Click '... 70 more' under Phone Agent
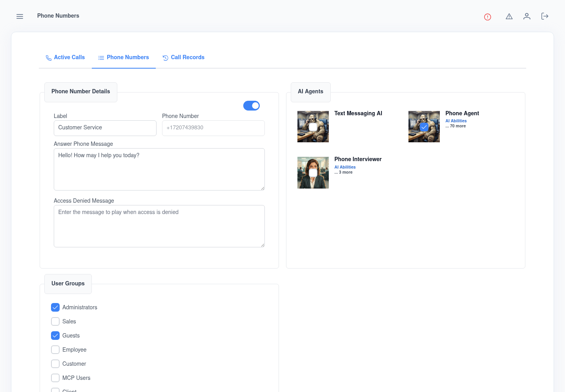Viewport: 565px width, 392px height. point(456,126)
